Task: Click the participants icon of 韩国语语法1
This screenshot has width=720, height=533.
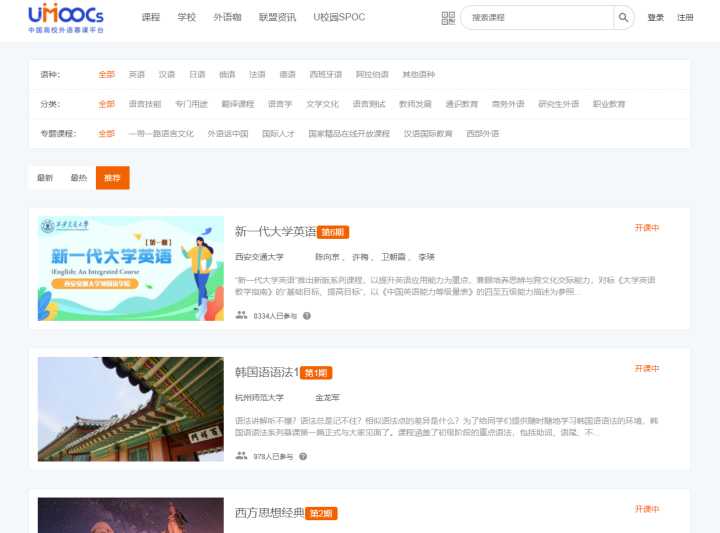Action: 242,456
